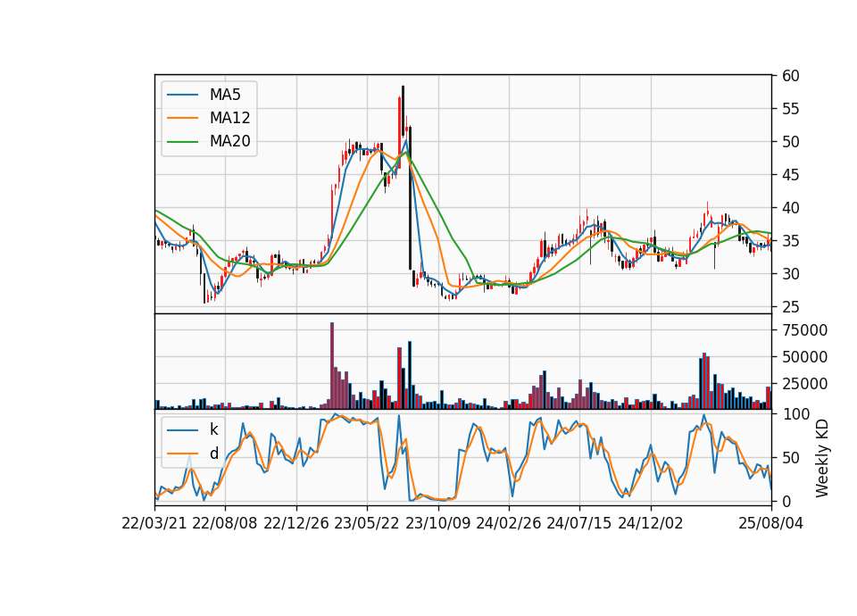Click the MA20 legend entry
857x616 pixels.
click(x=209, y=141)
